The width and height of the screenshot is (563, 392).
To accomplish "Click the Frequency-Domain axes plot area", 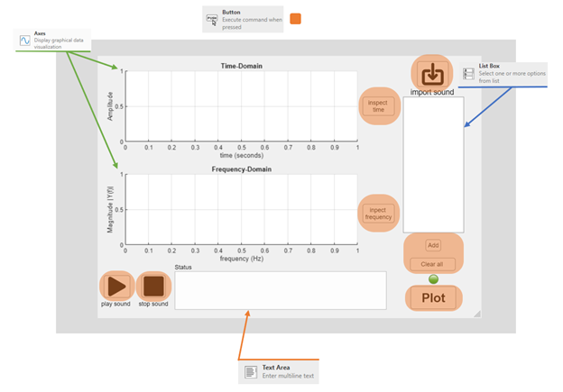I will click(241, 209).
